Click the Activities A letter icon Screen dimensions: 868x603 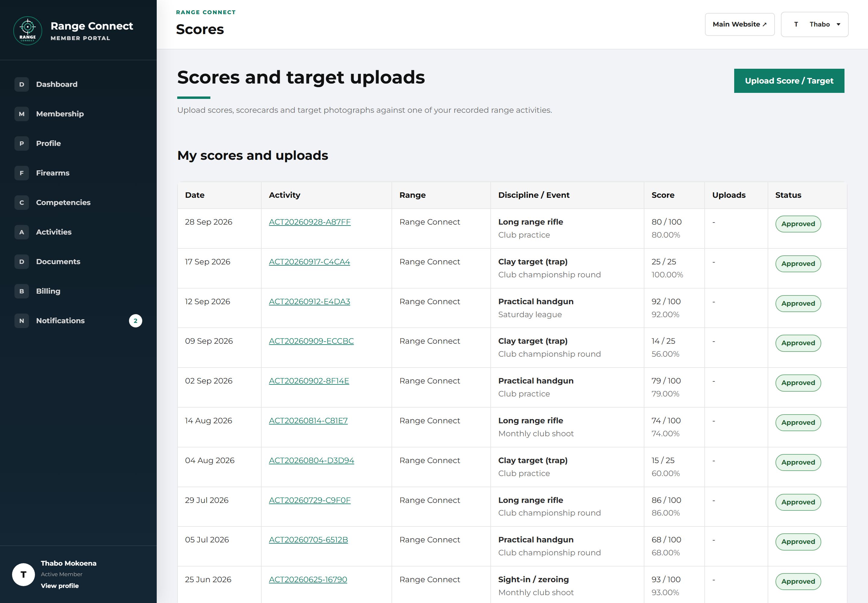coord(21,232)
